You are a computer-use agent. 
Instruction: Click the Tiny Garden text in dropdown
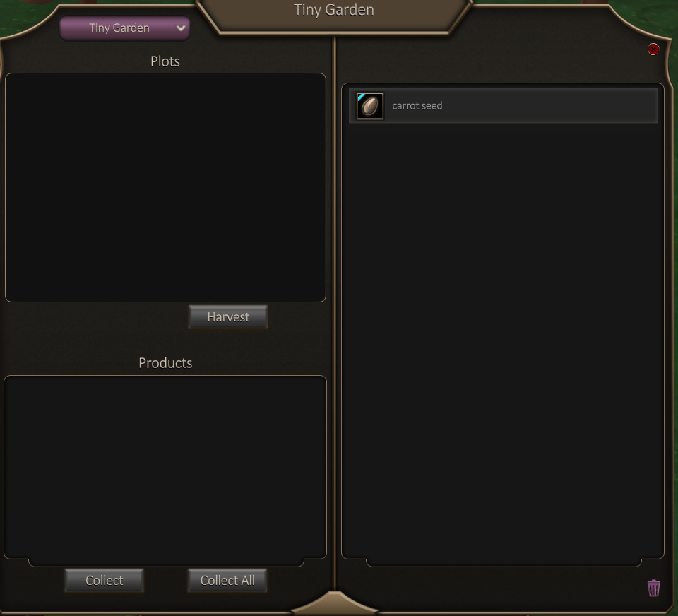pos(119,28)
